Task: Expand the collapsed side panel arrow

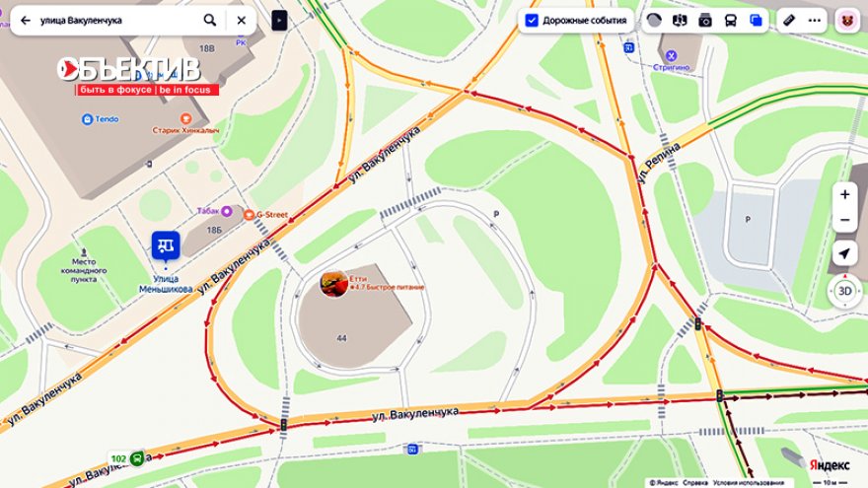Action: (x=279, y=21)
